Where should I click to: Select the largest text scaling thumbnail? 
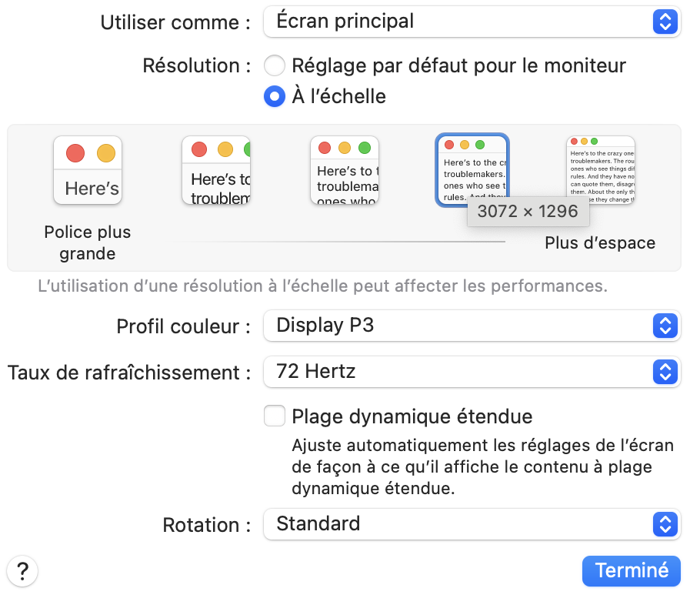coord(88,170)
